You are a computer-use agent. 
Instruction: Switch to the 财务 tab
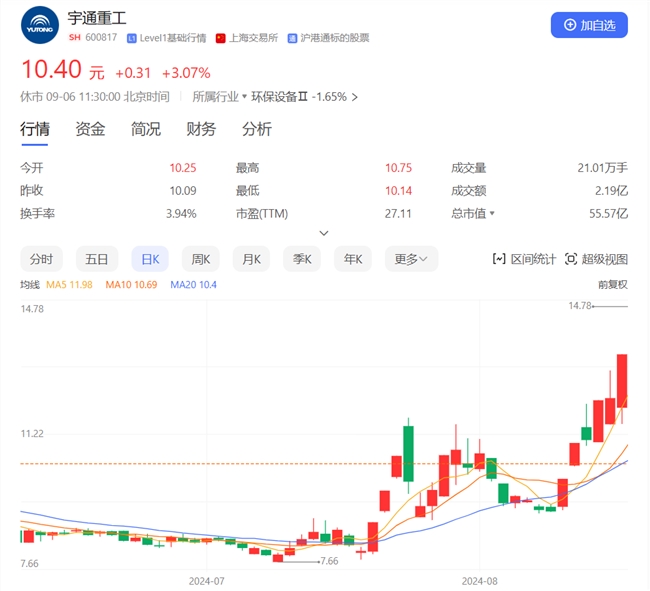[201, 129]
